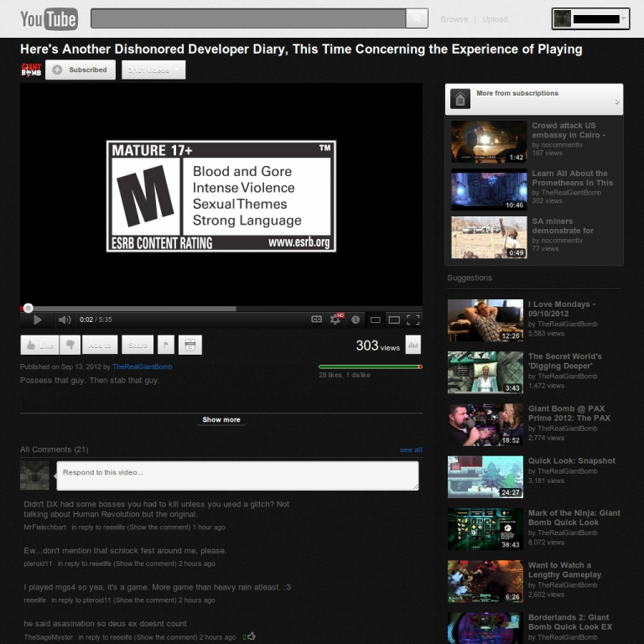
Task: Click the YouTube logo
Action: [49, 19]
